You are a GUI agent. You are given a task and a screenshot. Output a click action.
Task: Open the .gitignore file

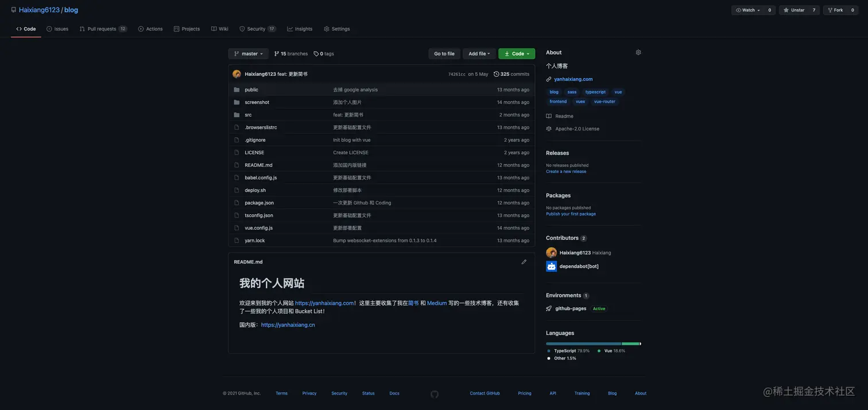pos(255,140)
